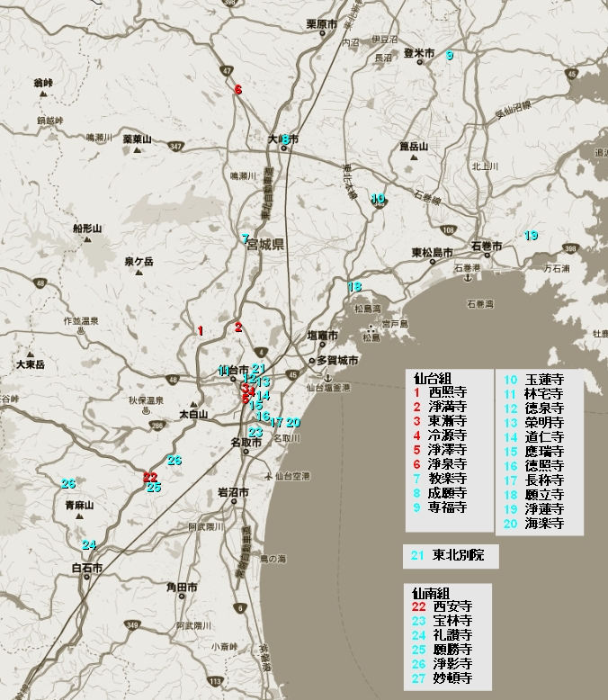The width and height of the screenshot is (608, 700).
Task: Click the 石巻港 anchor icon
Action: coord(468,278)
